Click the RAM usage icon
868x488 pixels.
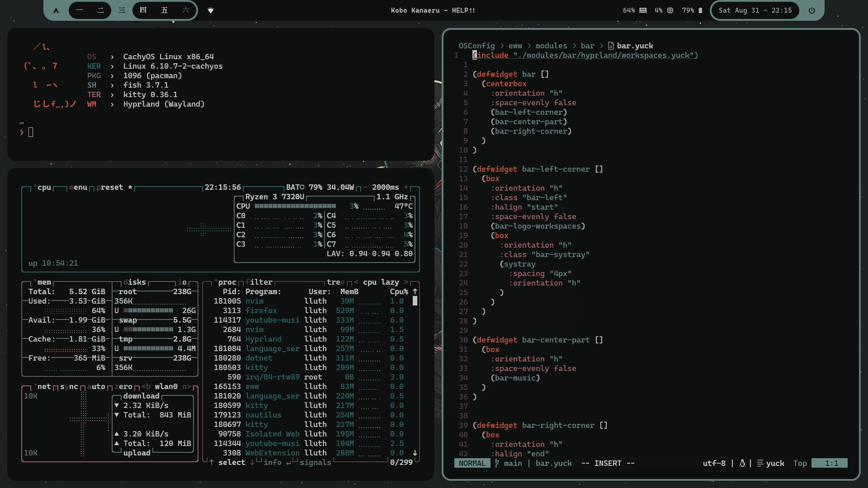(642, 10)
